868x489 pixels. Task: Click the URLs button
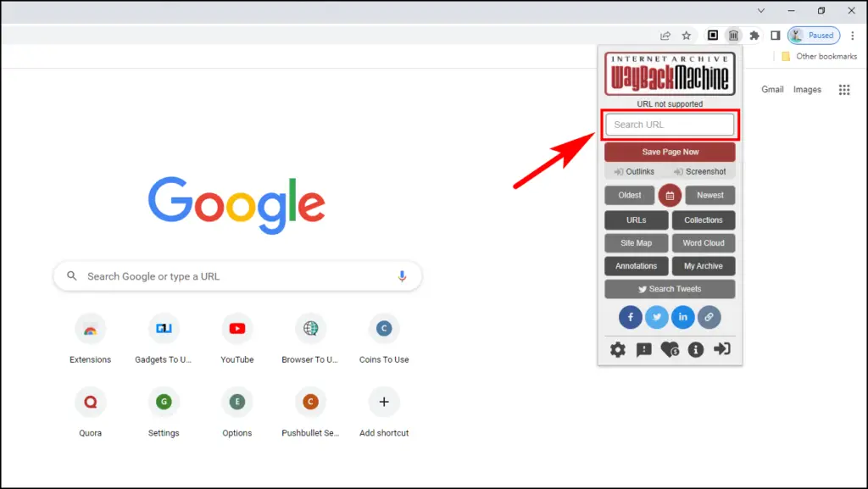(x=637, y=220)
